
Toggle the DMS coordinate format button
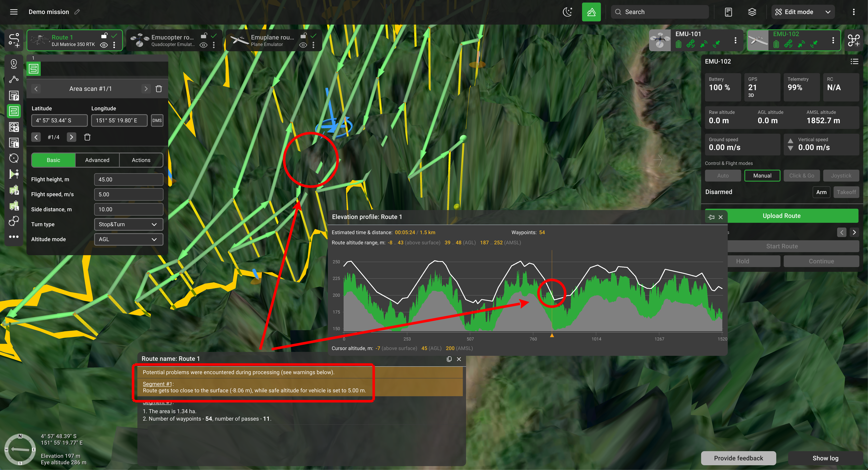157,120
